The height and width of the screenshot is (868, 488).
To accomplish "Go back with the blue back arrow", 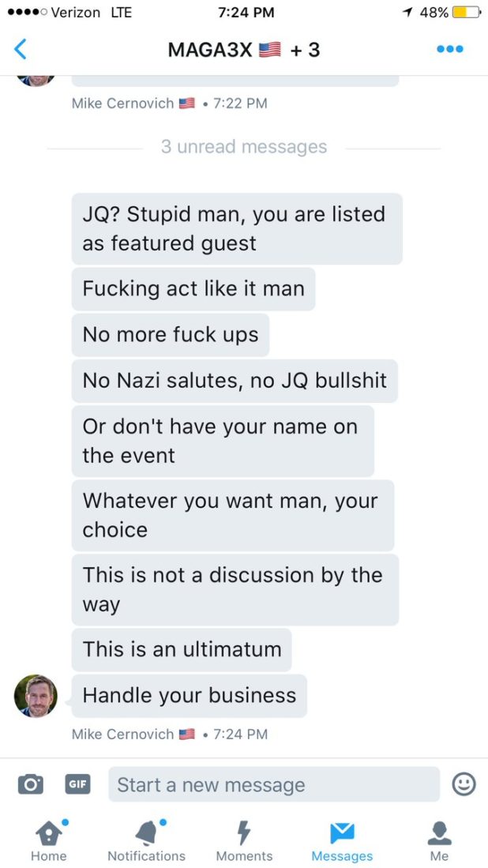I will 20,49.
